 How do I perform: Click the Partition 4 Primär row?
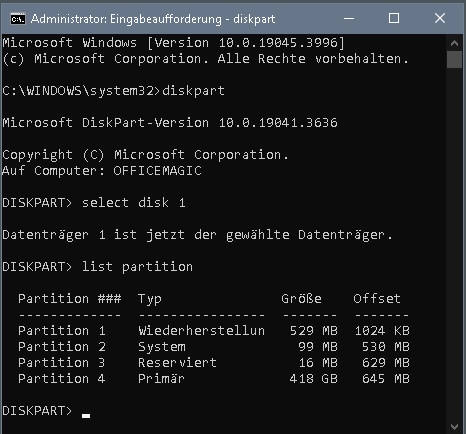coord(214,379)
